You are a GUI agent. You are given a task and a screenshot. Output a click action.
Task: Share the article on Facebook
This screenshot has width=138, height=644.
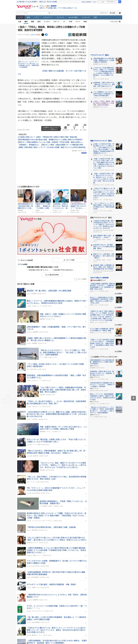coord(46,35)
